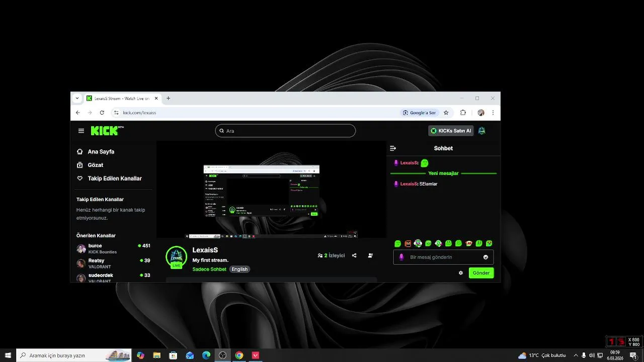Open Gözat in sidebar
The image size is (644, 362).
pyautogui.click(x=90, y=165)
